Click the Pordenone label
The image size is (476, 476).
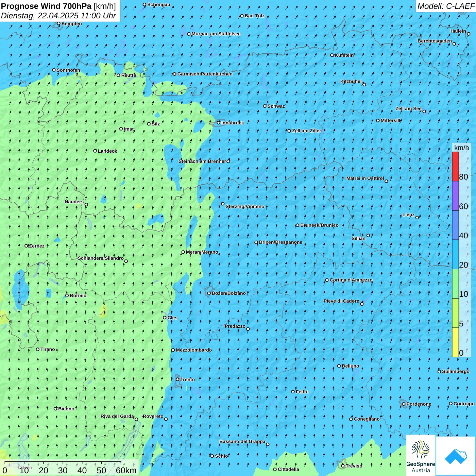(x=419, y=404)
